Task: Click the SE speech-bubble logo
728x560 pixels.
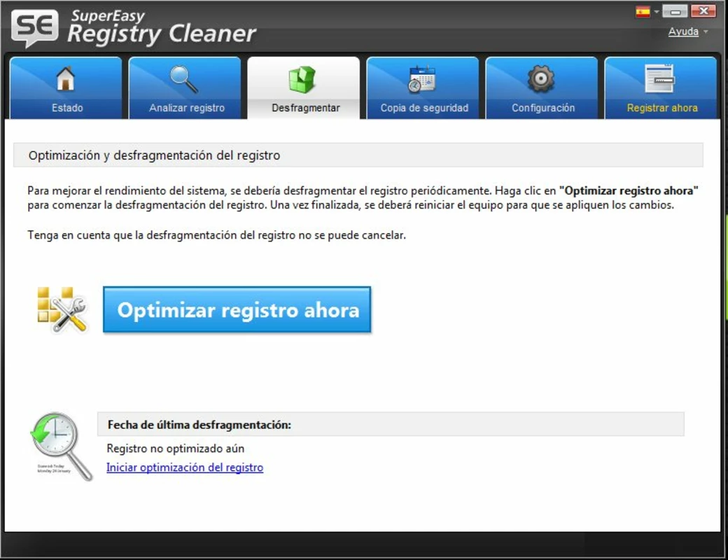Action: pos(35,28)
